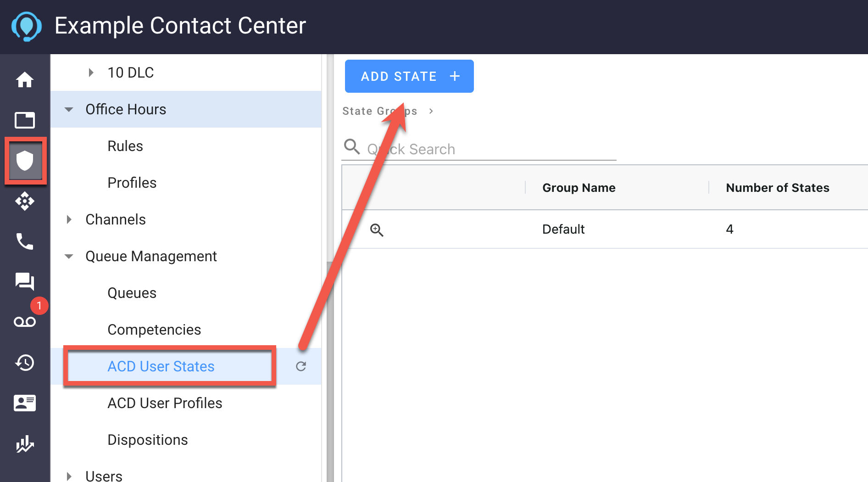
Task: Select the Queue Management label
Action: click(x=151, y=256)
